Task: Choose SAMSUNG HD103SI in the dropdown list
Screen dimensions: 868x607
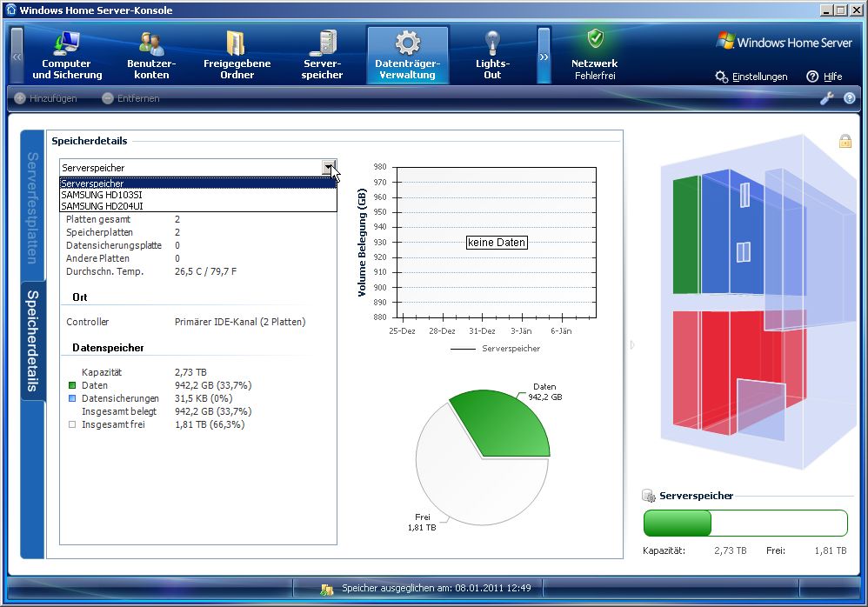Action: pyautogui.click(x=198, y=195)
